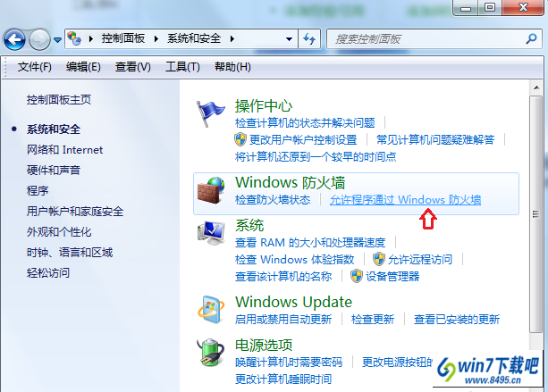Open the 工具(T) menu
This screenshot has height=392, width=548.
(x=182, y=67)
